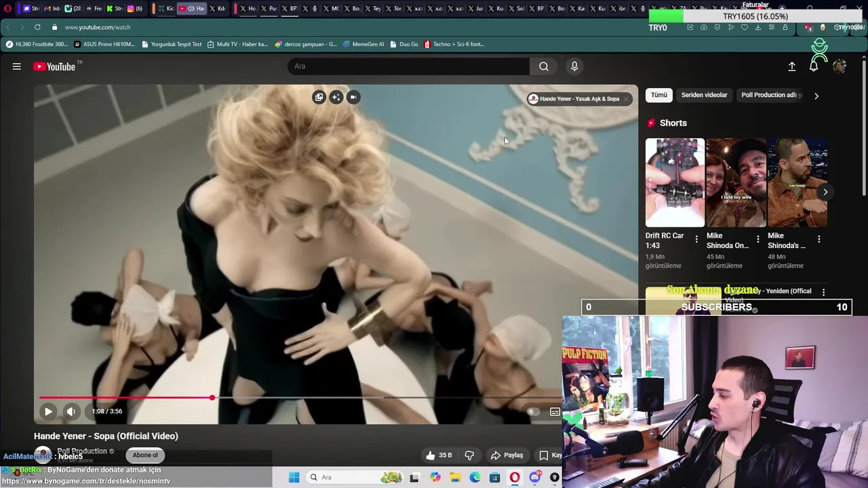Image resolution: width=868 pixels, height=488 pixels.
Task: Click the browser address bar URL
Action: coord(98,27)
